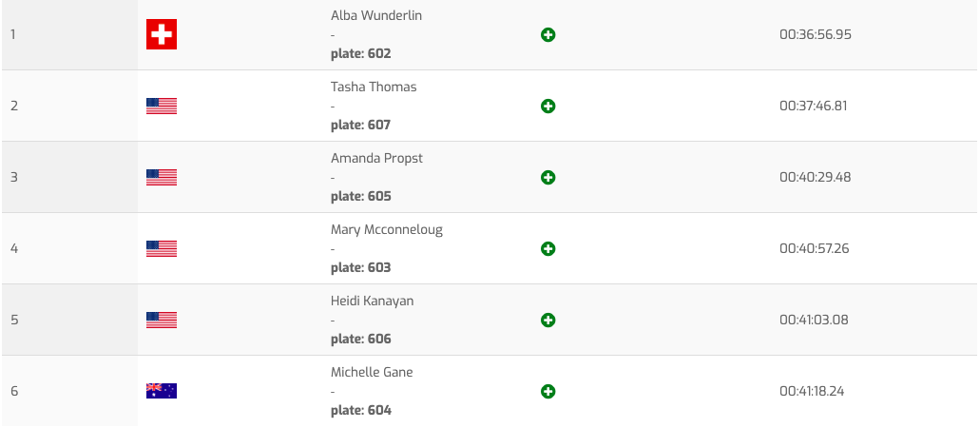Click finish time 00:36:56.95
The height and width of the screenshot is (428, 980).
(x=815, y=34)
